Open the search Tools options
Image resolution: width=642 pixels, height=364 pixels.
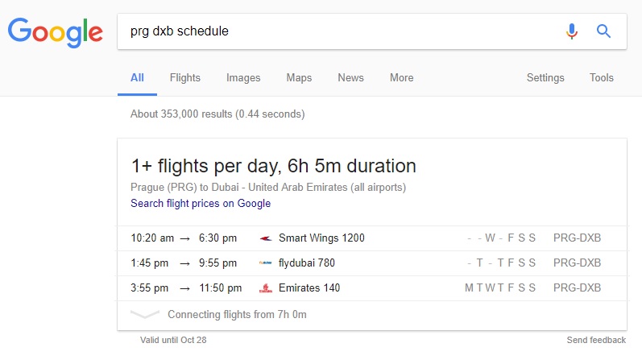(x=601, y=78)
